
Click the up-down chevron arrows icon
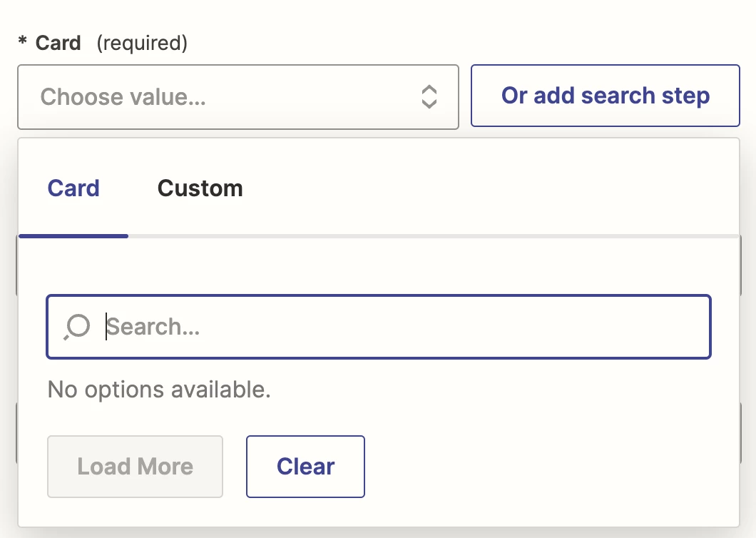click(x=429, y=96)
